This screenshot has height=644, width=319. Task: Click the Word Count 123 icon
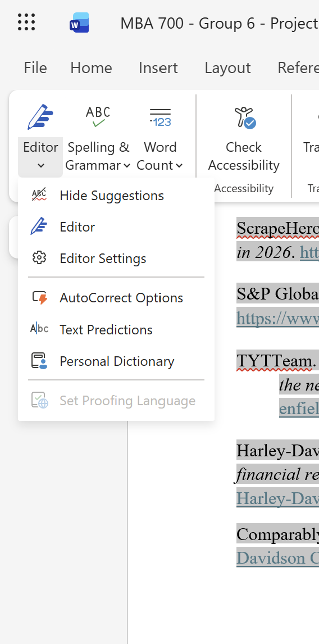coord(160,117)
